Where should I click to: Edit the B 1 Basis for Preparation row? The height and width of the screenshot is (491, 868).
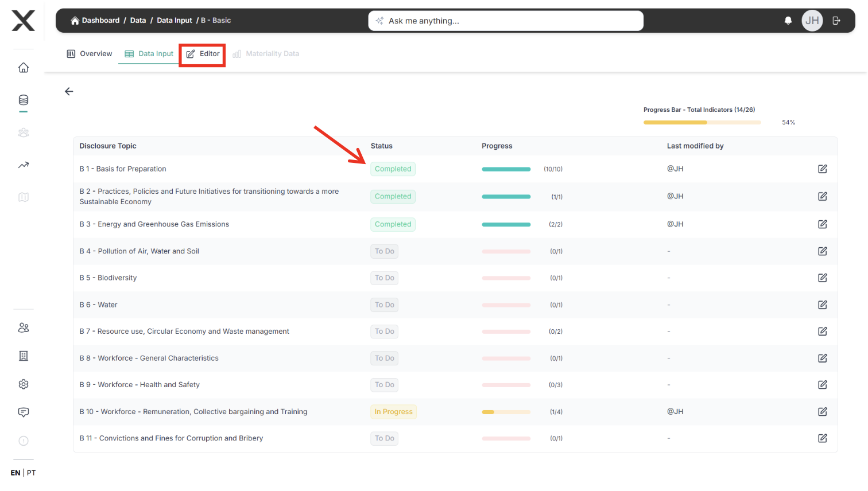823,169
